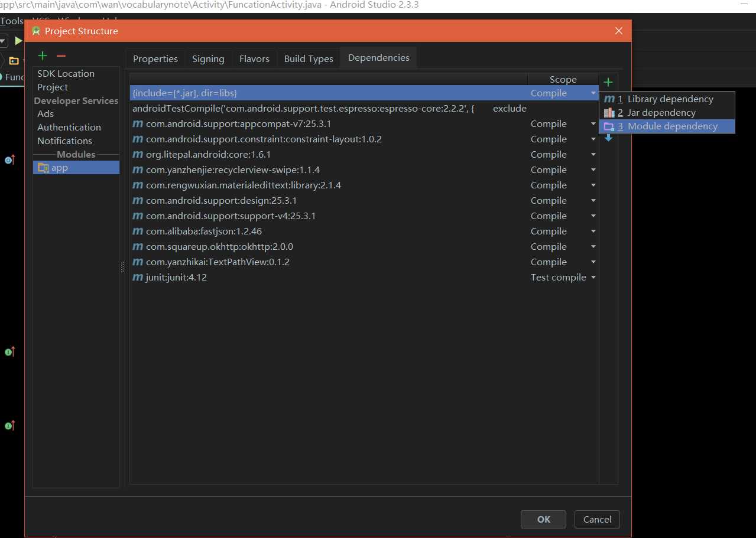Switch to the Build Types tab

309,58
